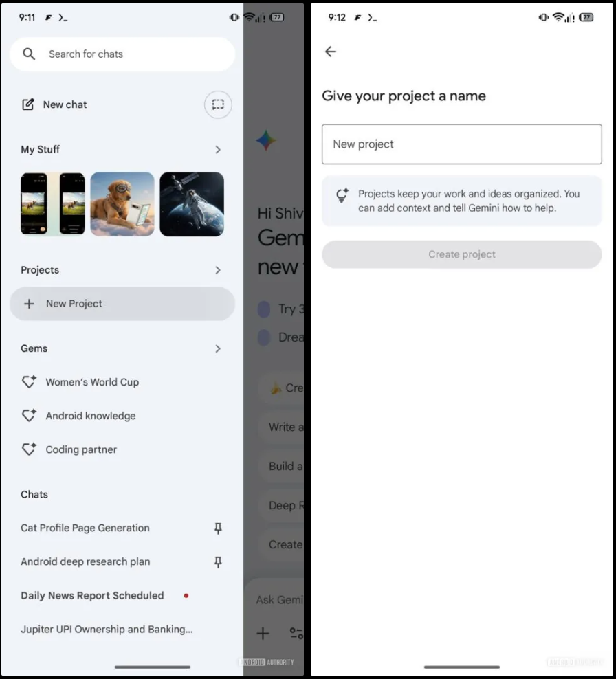Click the project name input field
616x679 pixels.
click(x=461, y=144)
